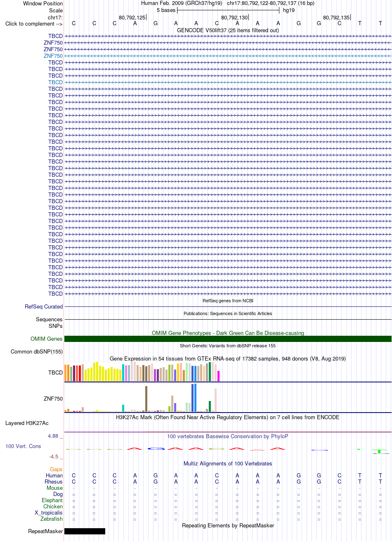Click the 'RefSeq genes from NCBI' title
The image size is (392, 541).
pos(228,301)
